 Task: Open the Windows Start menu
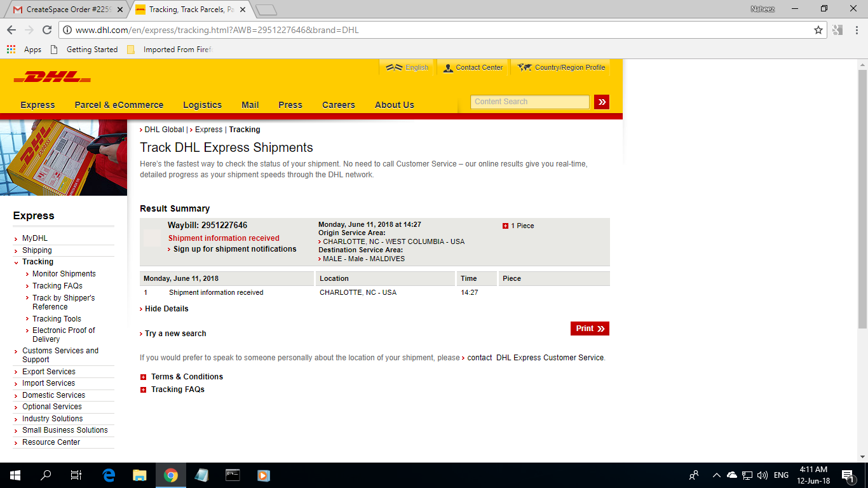tap(15, 475)
